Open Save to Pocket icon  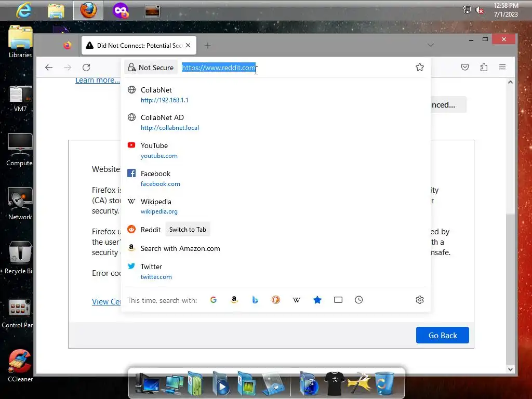465,67
